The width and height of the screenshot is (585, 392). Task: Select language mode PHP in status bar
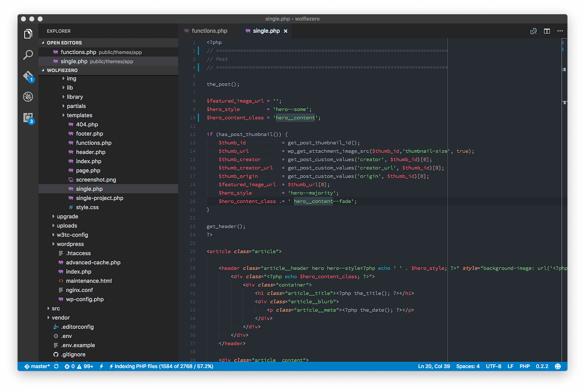[525, 367]
